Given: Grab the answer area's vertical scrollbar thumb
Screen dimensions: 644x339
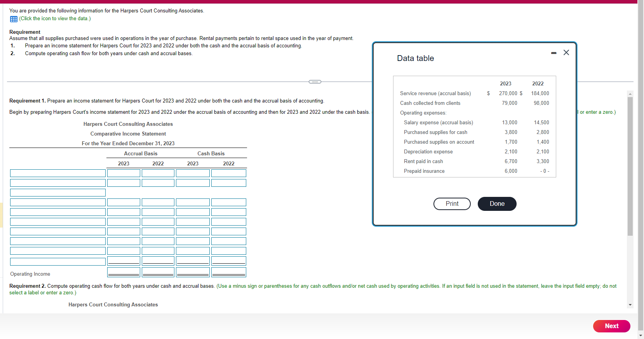Looking at the screenshot, I should [630, 166].
